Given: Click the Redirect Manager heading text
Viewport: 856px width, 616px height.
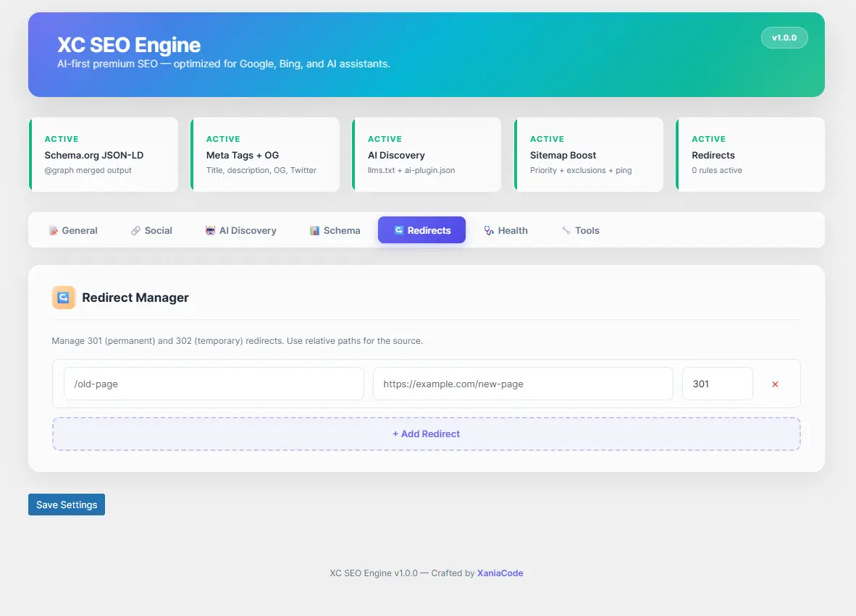Looking at the screenshot, I should (x=135, y=298).
